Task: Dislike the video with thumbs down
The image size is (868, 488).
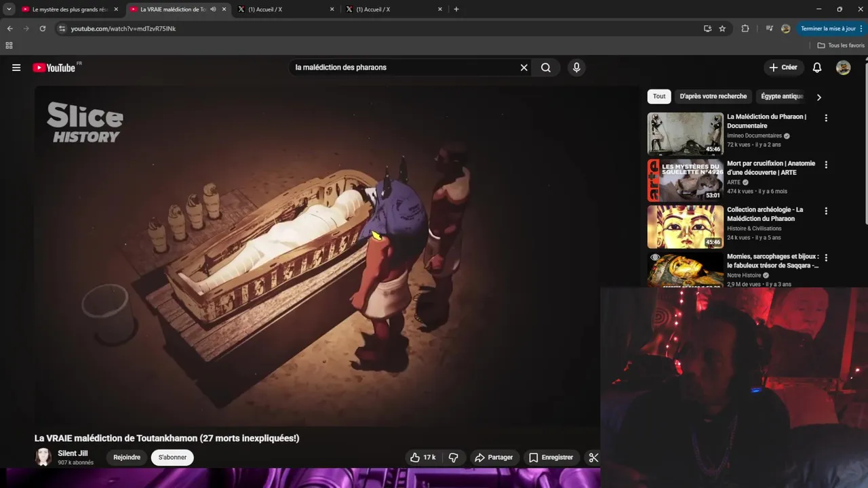Action: click(454, 457)
